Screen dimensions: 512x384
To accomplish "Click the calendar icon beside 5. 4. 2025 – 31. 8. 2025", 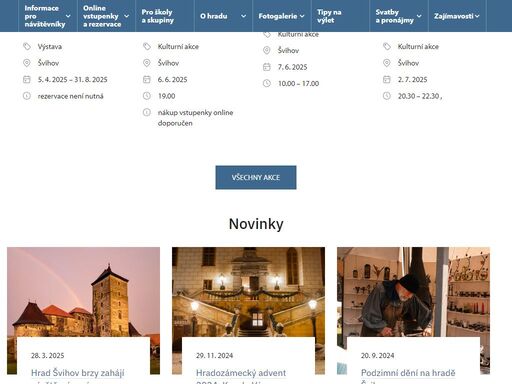I will [27, 79].
